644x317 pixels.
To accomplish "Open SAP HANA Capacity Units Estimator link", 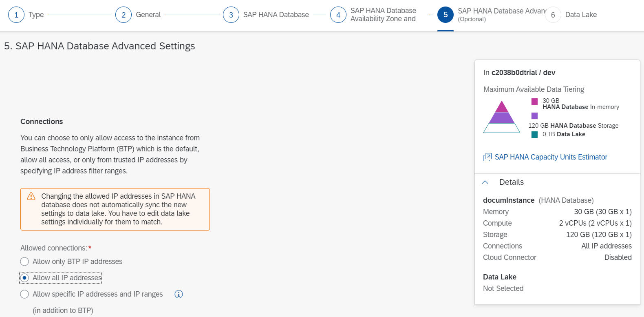I will [x=551, y=157].
